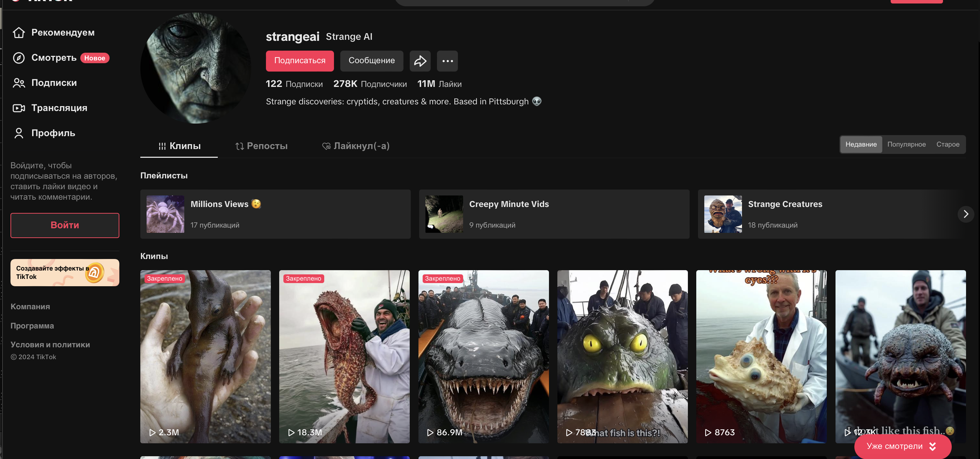Click play icon on the 2.3M clip
The height and width of the screenshot is (459, 980).
pos(152,433)
